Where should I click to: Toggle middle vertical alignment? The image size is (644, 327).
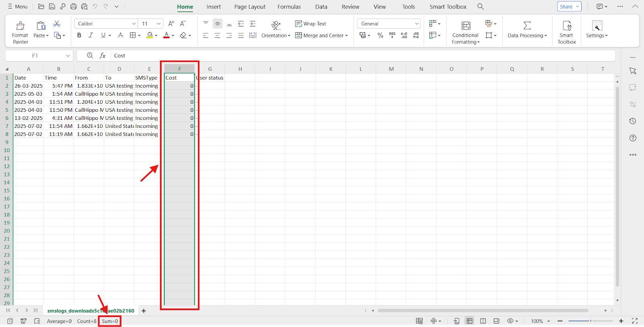[217, 24]
